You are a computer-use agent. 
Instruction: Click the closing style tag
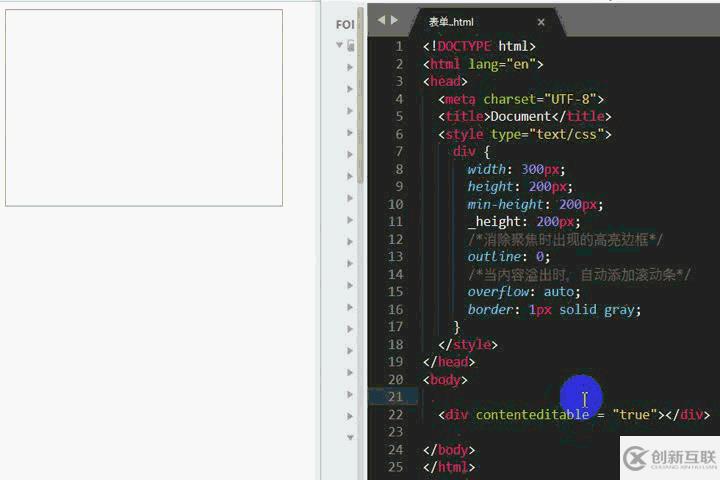pyautogui.click(x=468, y=344)
